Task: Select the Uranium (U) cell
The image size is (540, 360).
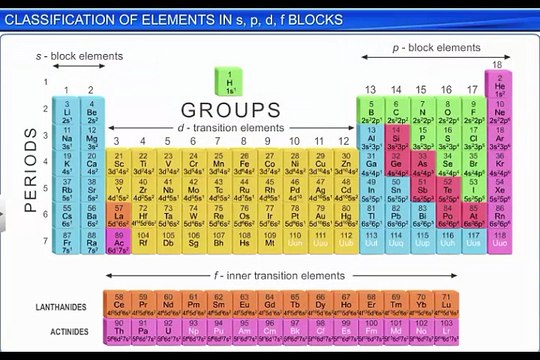Action: (168, 331)
